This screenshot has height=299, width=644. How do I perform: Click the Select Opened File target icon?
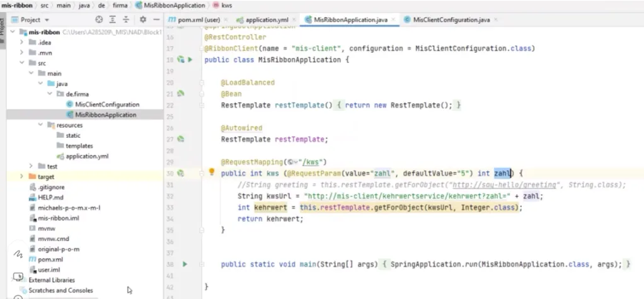[99, 20]
